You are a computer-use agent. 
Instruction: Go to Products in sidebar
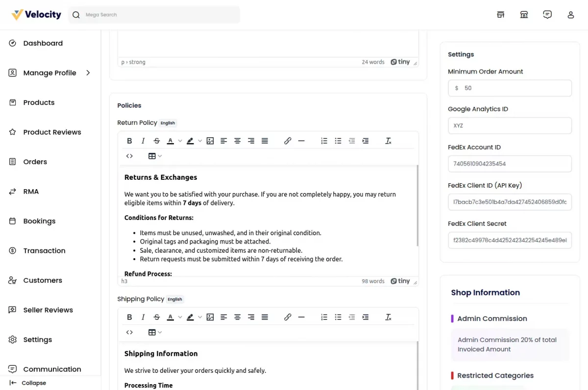tap(39, 102)
